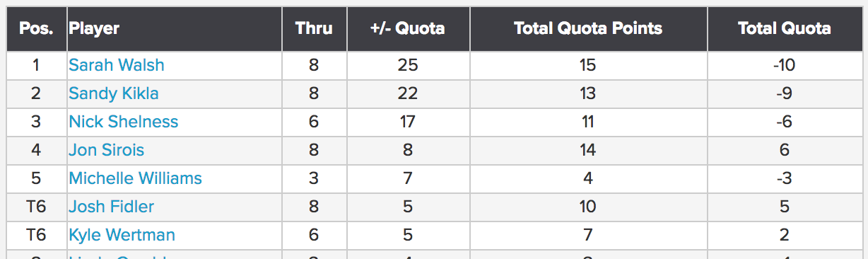Select Sarah Walsh's +/- Quota value 25
Viewport: 868px width, 259px height.
pos(408,65)
